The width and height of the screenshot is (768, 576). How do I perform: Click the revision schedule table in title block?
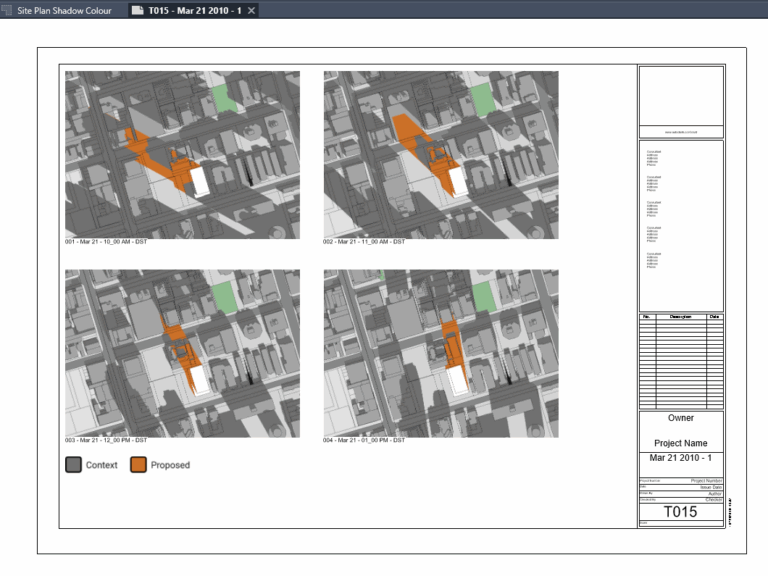[x=680, y=360]
